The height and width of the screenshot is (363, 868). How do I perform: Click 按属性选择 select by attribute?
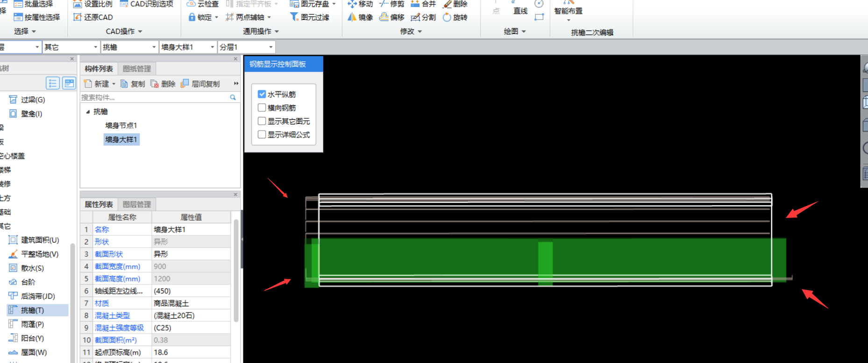point(37,17)
